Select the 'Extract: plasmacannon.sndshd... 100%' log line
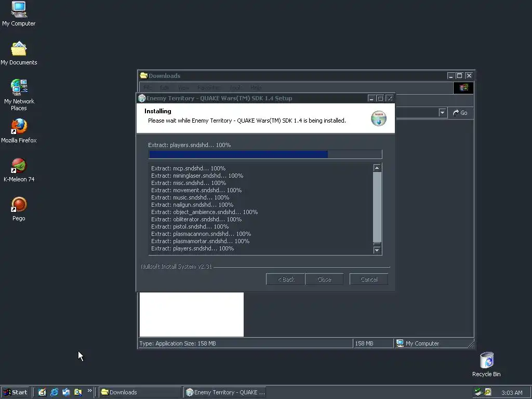The image size is (532, 399). (201, 234)
